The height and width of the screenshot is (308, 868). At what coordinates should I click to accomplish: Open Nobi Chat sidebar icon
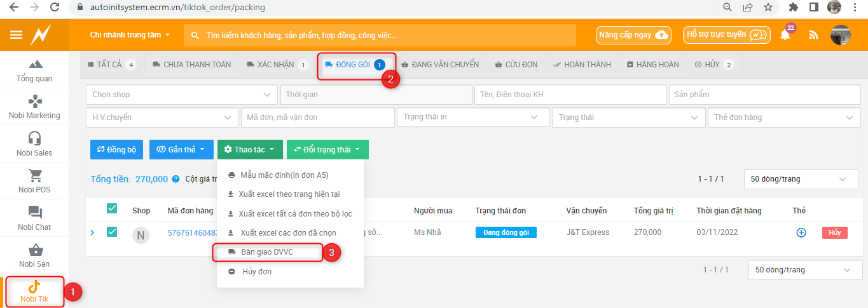point(35,214)
